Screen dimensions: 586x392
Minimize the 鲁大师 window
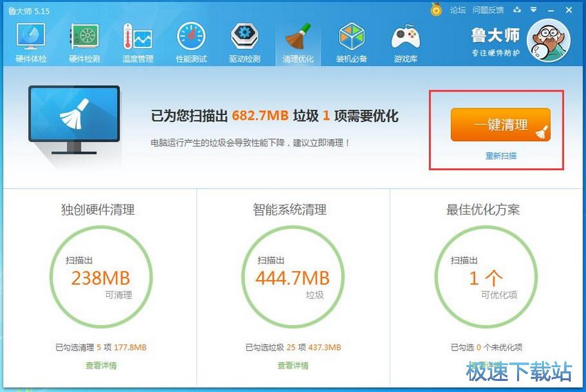pyautogui.click(x=551, y=11)
